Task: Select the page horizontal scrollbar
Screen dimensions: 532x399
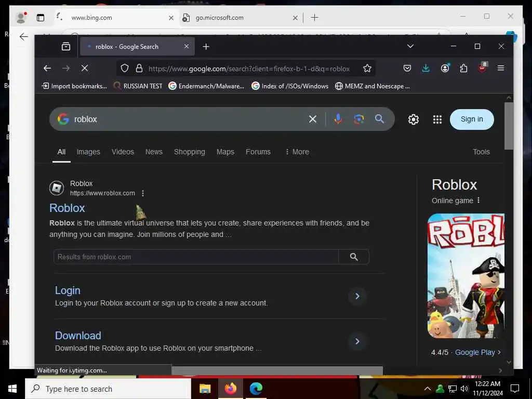Action: pos(277,370)
